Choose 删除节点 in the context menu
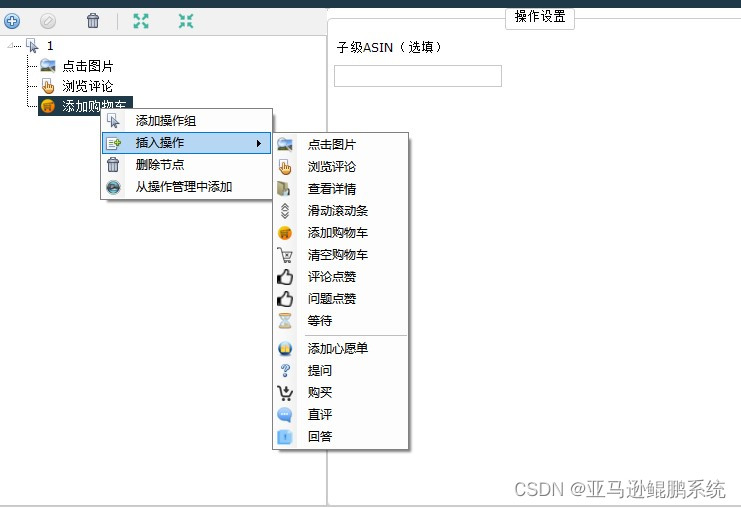The height and width of the screenshot is (508, 741). (x=187, y=164)
